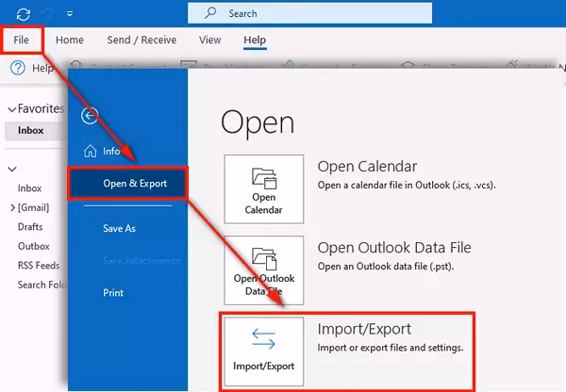The image size is (566, 392).
Task: Expand the [Gmail] folder tree
Action: pos(12,207)
